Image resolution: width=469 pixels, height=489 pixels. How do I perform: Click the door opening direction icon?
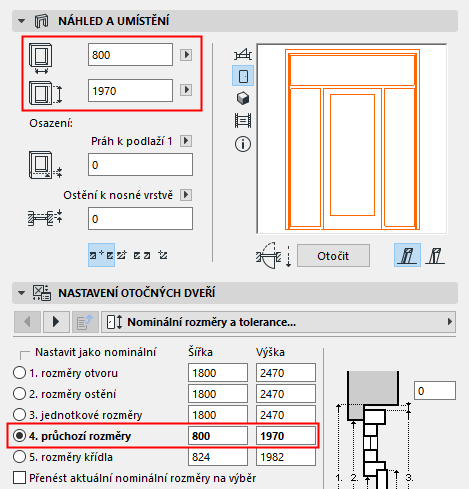tap(274, 255)
